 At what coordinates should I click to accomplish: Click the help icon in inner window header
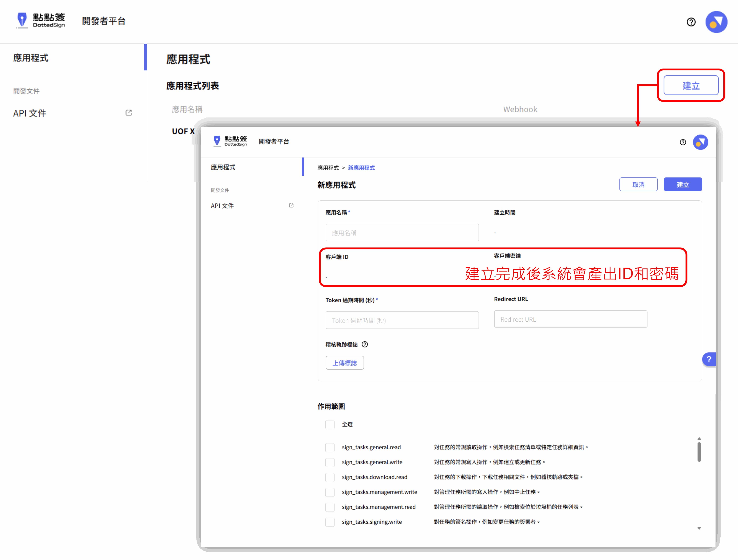(683, 142)
